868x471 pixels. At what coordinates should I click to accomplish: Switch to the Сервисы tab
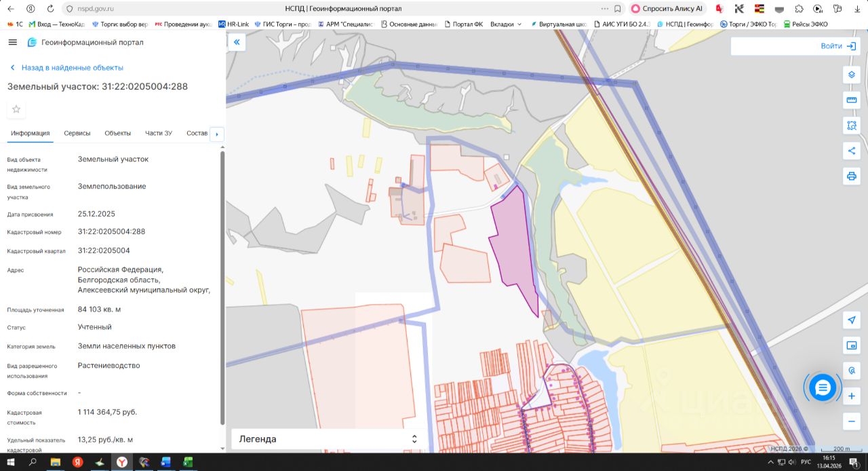coord(77,133)
